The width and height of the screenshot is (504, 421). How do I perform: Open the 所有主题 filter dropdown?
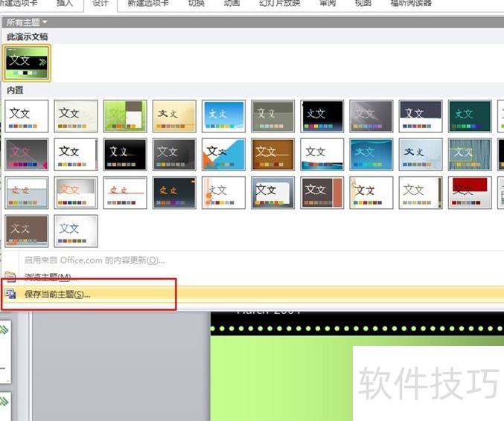click(27, 22)
